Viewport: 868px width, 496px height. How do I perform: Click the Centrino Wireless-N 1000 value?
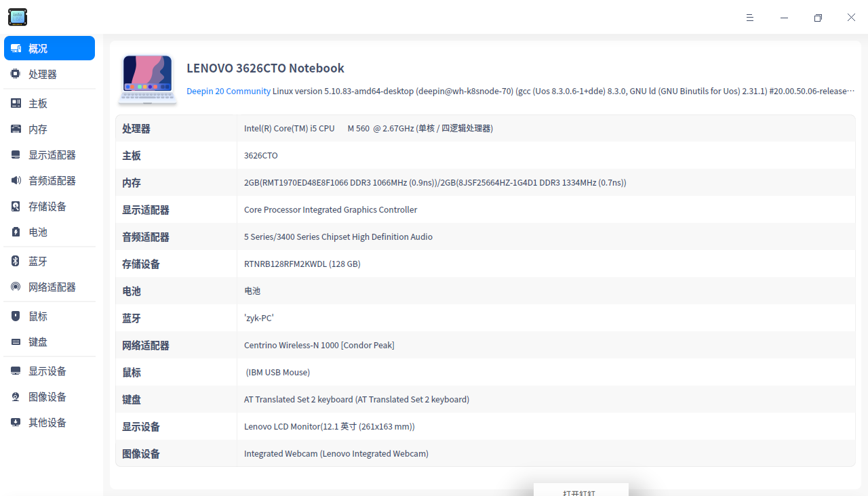[319, 346]
